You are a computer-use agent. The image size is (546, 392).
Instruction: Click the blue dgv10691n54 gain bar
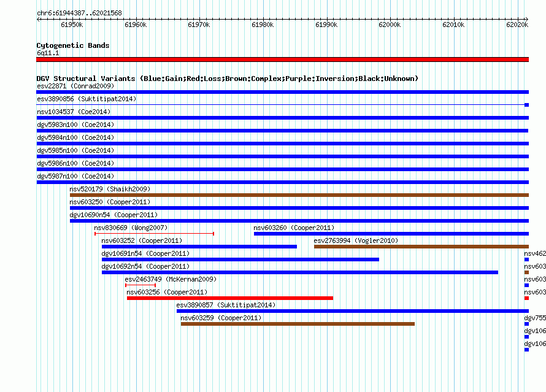click(x=240, y=259)
